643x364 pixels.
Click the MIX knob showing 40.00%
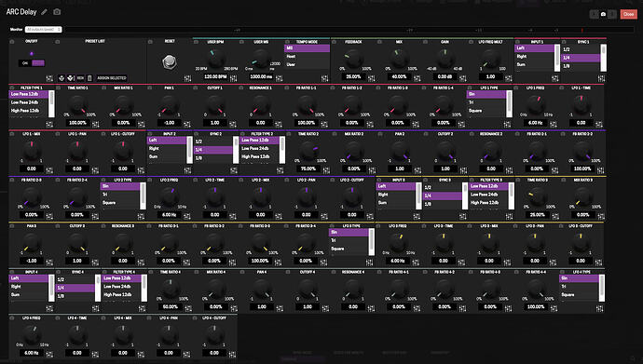[399, 60]
